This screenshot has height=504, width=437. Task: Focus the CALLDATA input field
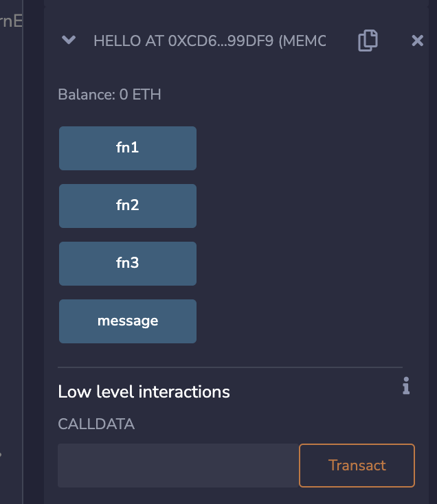click(x=179, y=466)
